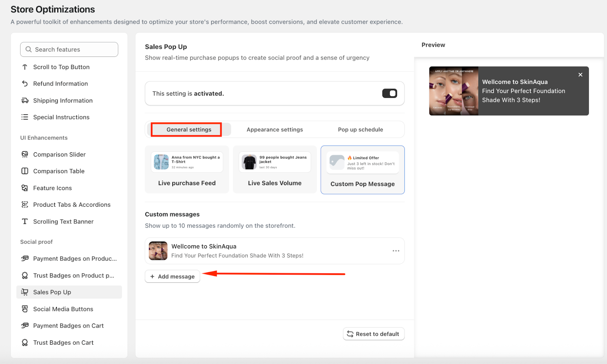Click the Search features input field
Viewport: 607px width, 364px height.
(69, 49)
